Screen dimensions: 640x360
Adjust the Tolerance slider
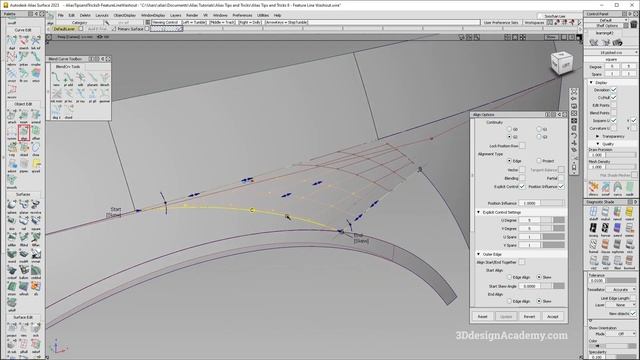[x=621, y=280]
